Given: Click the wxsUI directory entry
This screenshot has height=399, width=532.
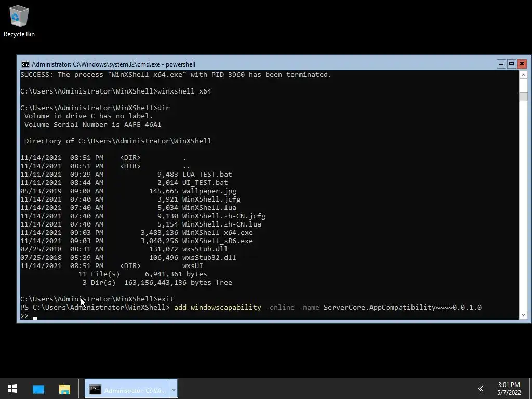Looking at the screenshot, I should 192,265.
